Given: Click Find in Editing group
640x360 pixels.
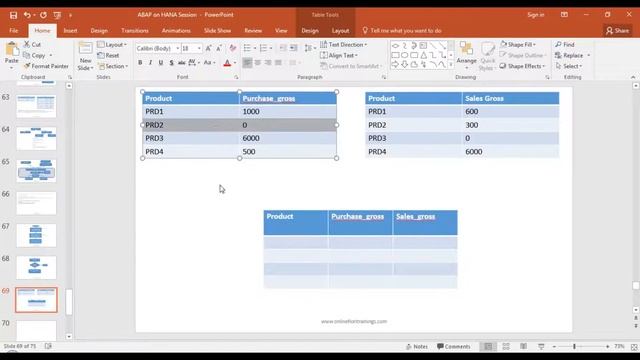Looking at the screenshot, I should 565,44.
